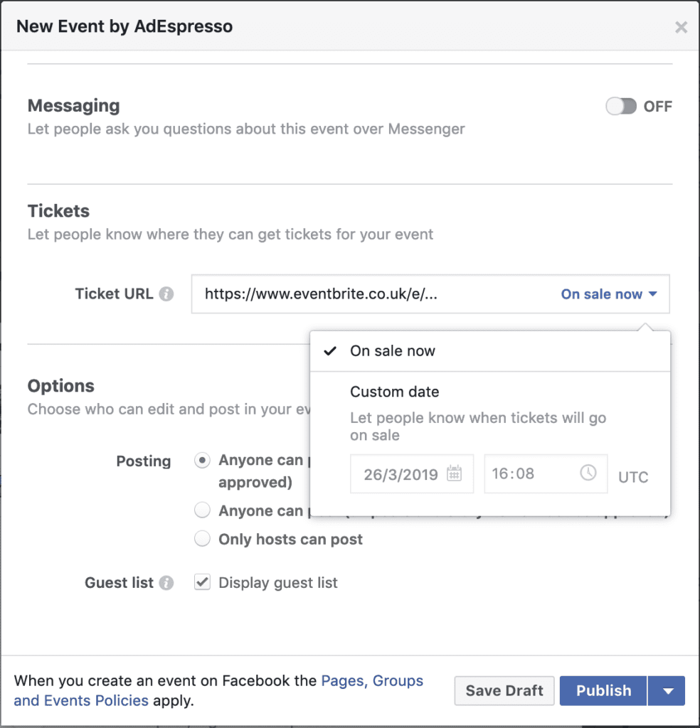
Task: Click the checkmark beside On sale now
Action: (331, 350)
